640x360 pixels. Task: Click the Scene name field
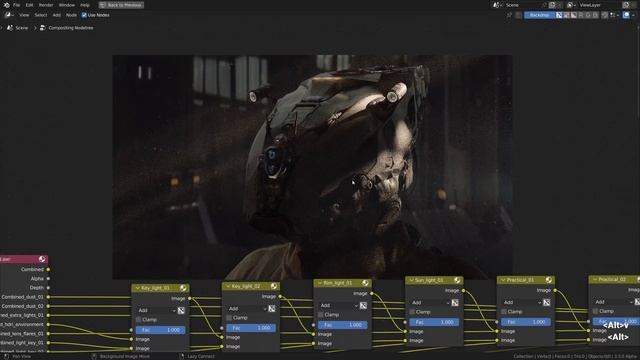point(524,5)
